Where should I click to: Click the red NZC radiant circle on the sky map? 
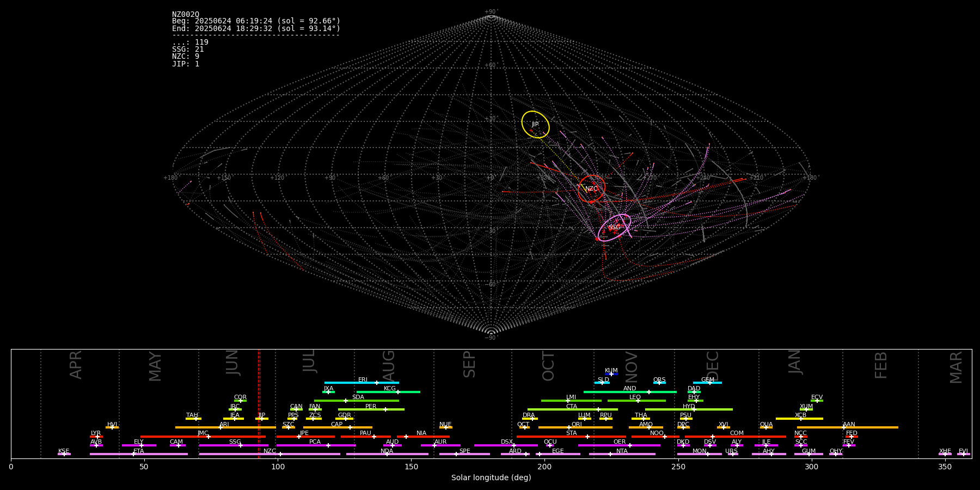pos(592,189)
